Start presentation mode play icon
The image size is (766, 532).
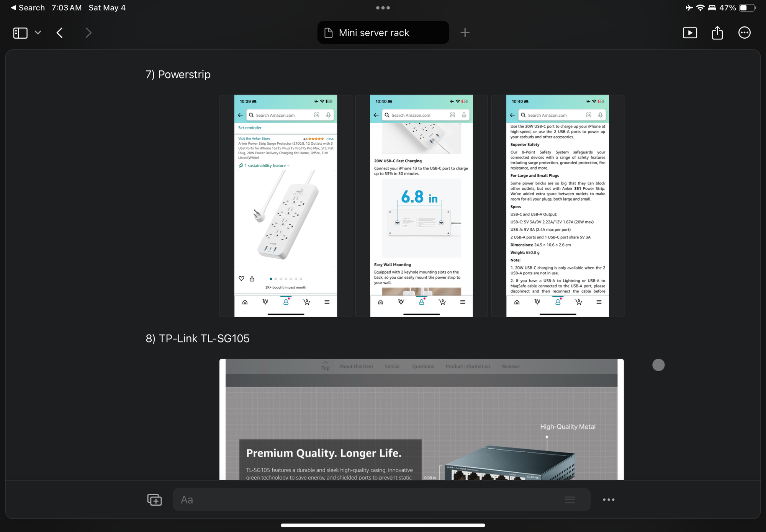(690, 33)
